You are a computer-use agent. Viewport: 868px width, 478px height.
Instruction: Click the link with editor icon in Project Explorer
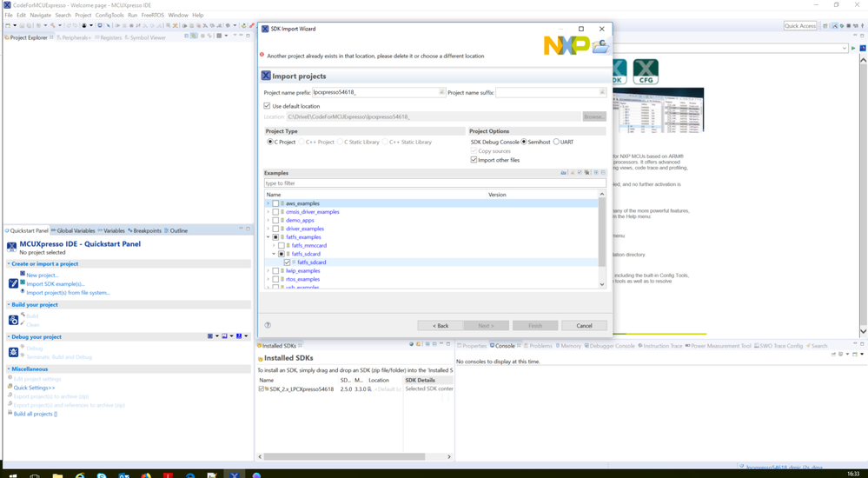tap(194, 36)
